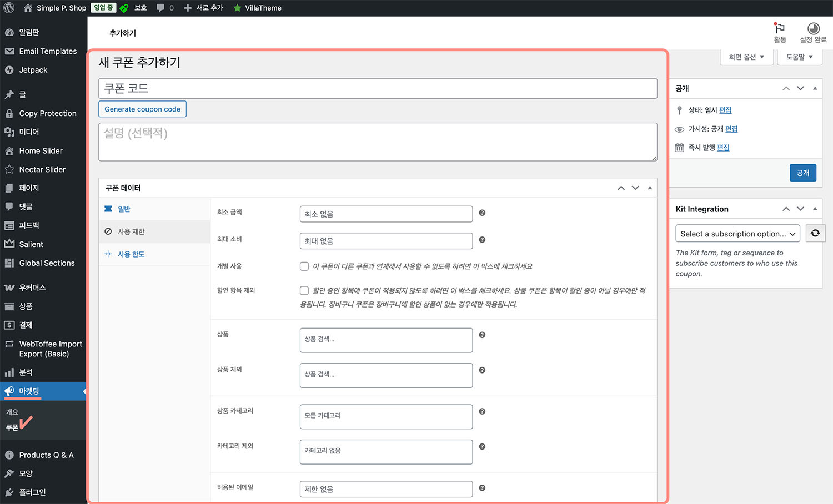This screenshot has height=504, width=833.
Task: Click the Nectar Slider star icon
Action: tap(9, 169)
